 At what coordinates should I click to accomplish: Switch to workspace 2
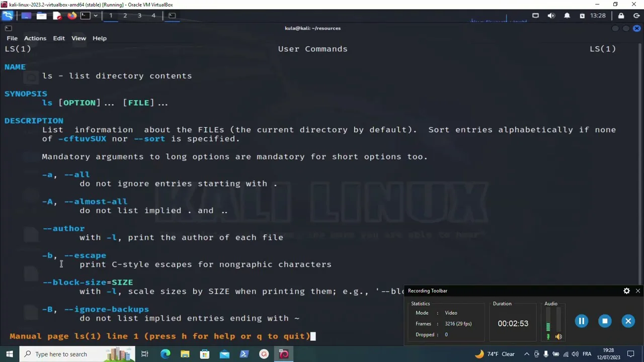click(125, 16)
